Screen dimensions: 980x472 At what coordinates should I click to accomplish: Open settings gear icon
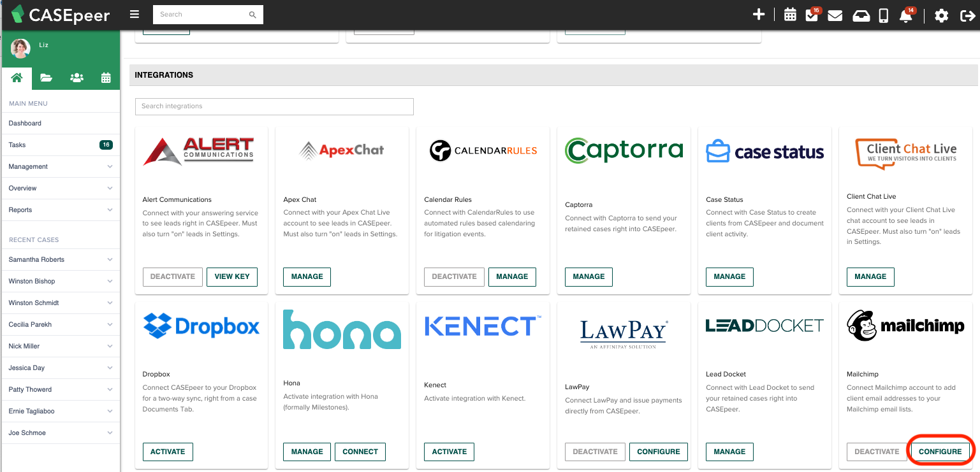[942, 15]
